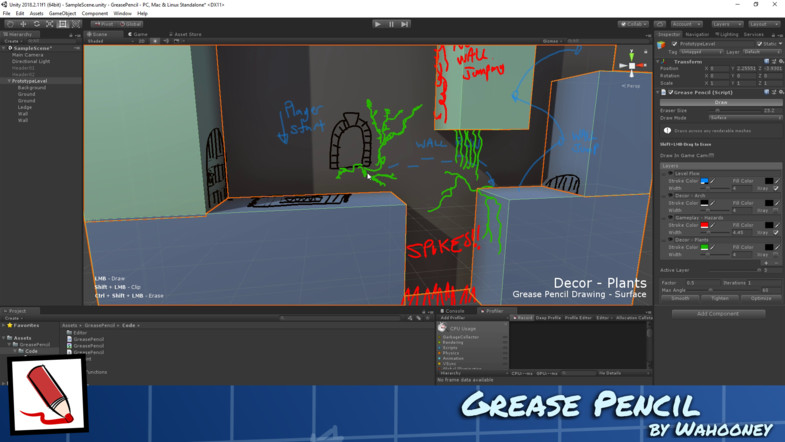The width and height of the screenshot is (785, 442).
Task: Open the Layout dropdown
Action: click(764, 24)
